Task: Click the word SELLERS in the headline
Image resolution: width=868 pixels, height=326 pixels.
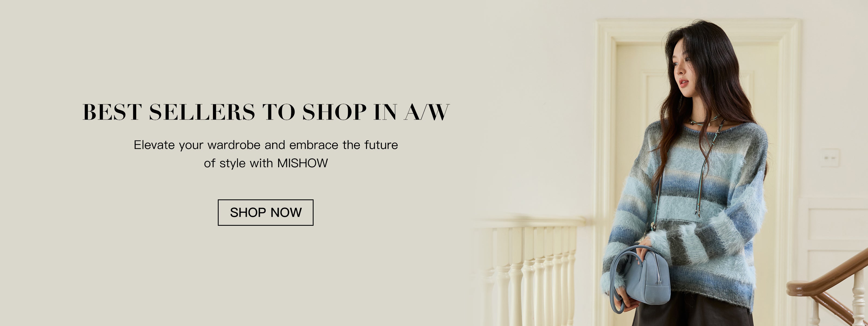Action: point(202,112)
